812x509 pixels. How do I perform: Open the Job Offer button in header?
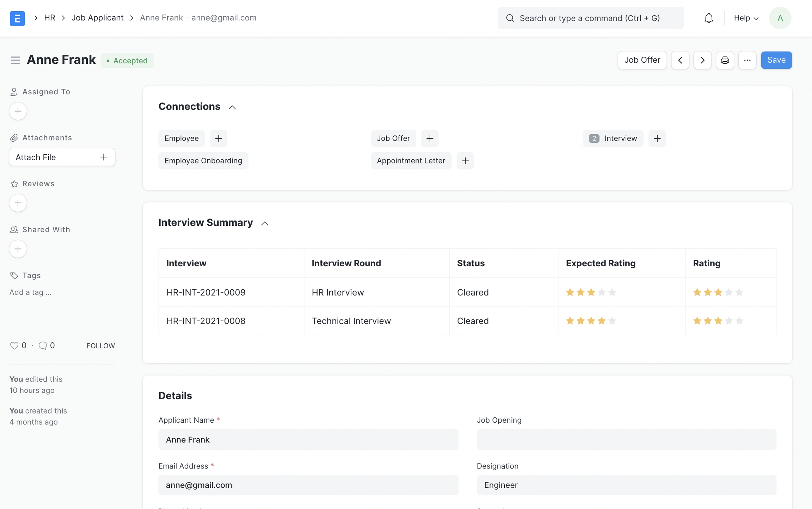642,60
